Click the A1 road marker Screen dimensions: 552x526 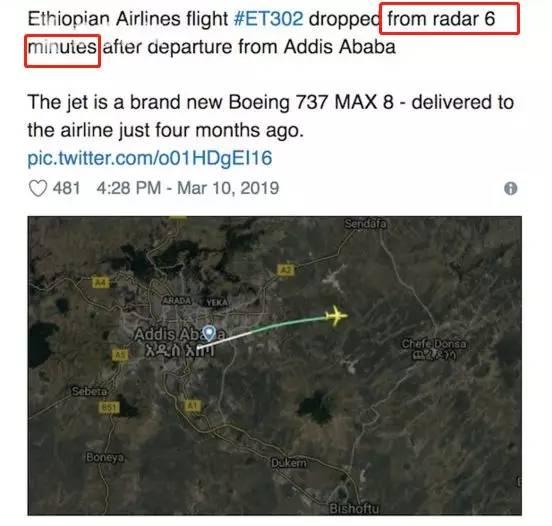click(192, 406)
